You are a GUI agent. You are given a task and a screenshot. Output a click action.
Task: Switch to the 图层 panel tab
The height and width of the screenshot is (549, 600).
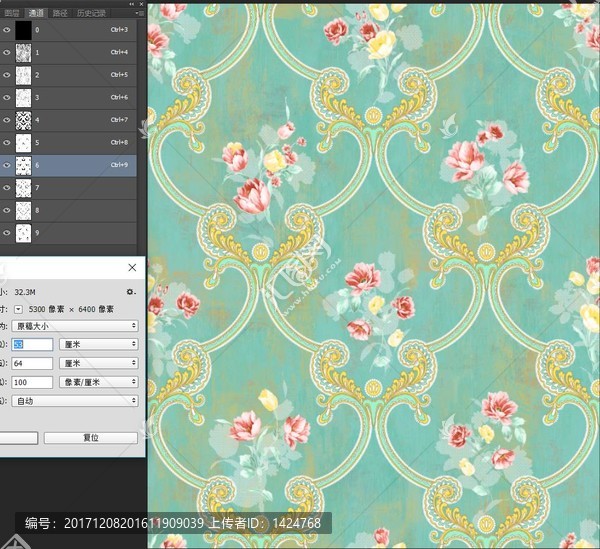click(11, 13)
